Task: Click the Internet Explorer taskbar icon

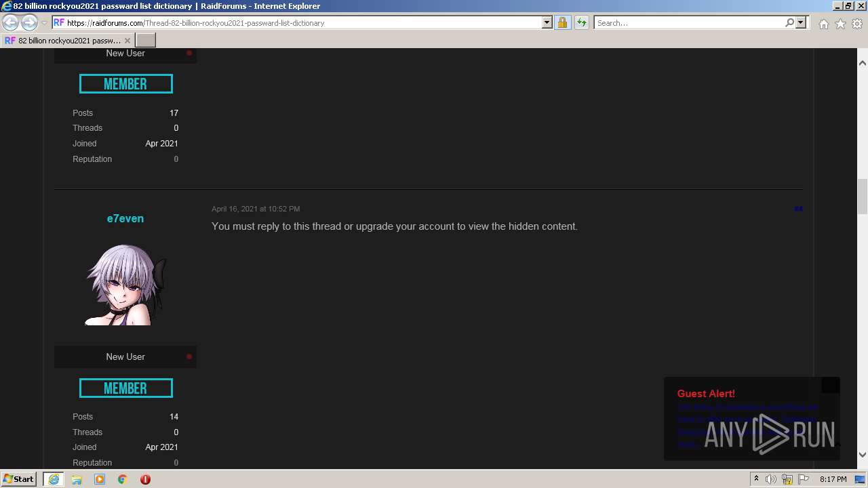Action: click(x=53, y=479)
